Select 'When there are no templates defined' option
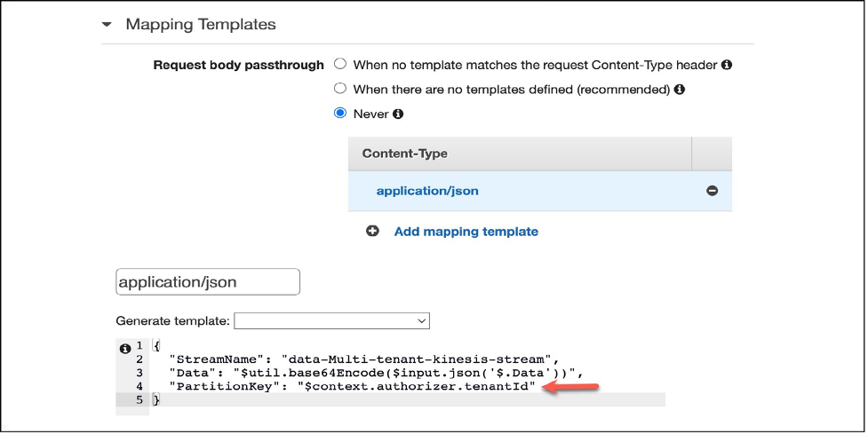 pyautogui.click(x=340, y=89)
